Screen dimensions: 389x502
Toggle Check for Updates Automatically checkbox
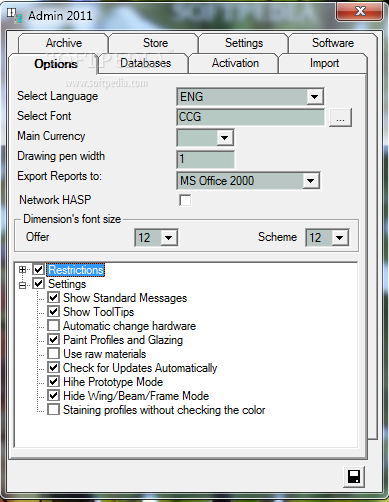(x=53, y=367)
